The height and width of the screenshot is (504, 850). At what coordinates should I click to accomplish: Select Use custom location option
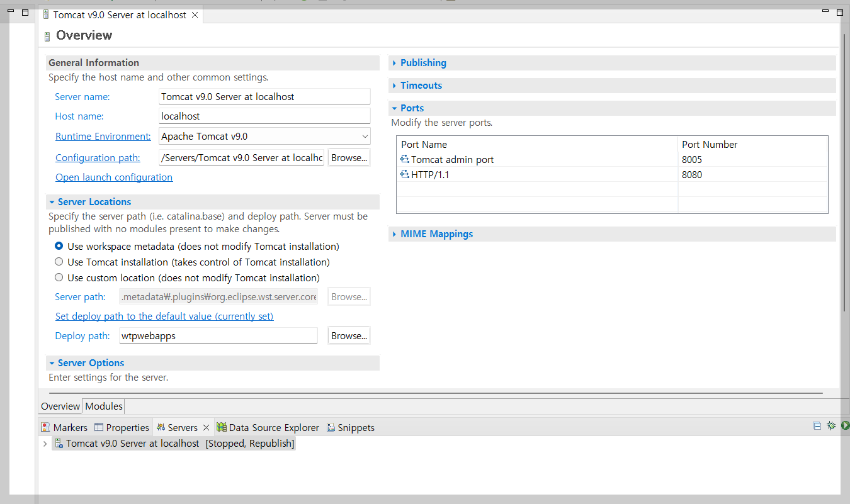(59, 277)
